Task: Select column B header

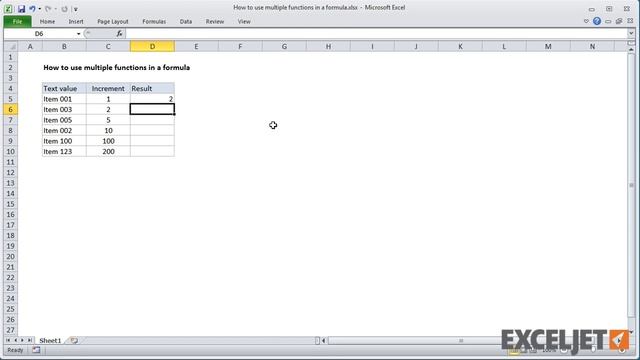Action: [64, 47]
